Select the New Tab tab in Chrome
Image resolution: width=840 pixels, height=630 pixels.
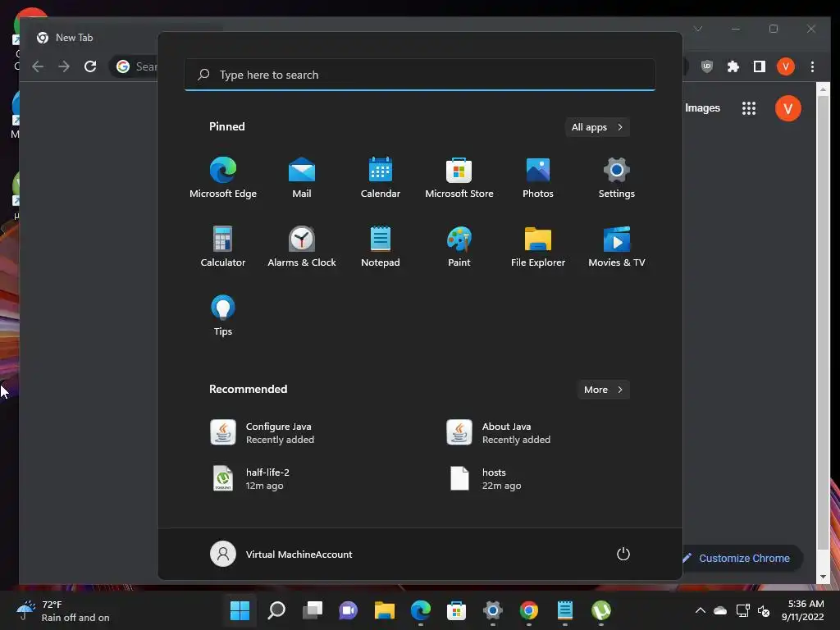click(x=75, y=38)
